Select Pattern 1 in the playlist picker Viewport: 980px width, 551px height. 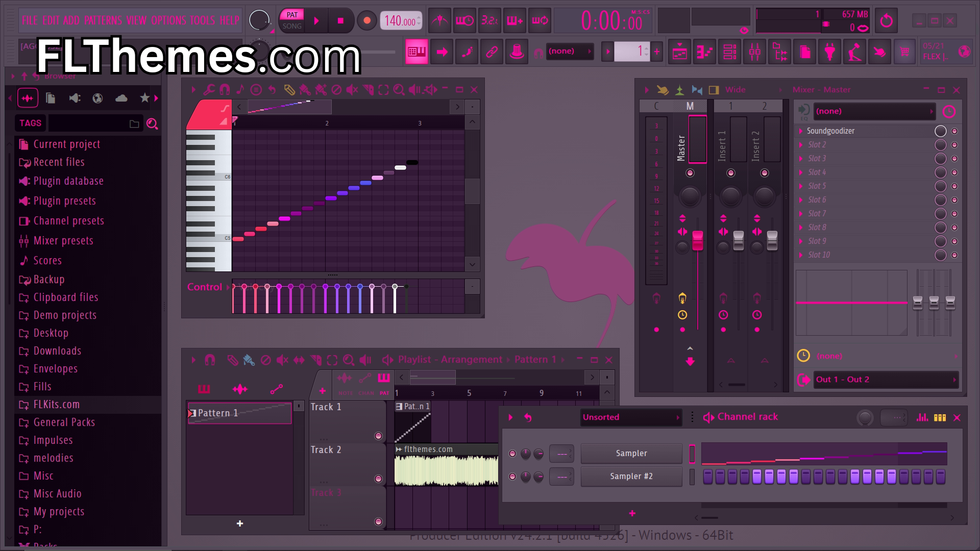240,413
